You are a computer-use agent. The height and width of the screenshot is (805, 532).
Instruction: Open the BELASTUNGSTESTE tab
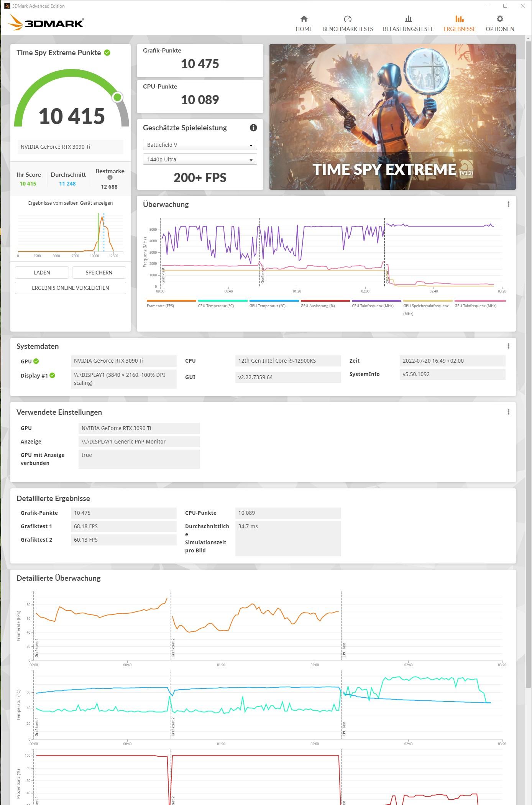408,24
